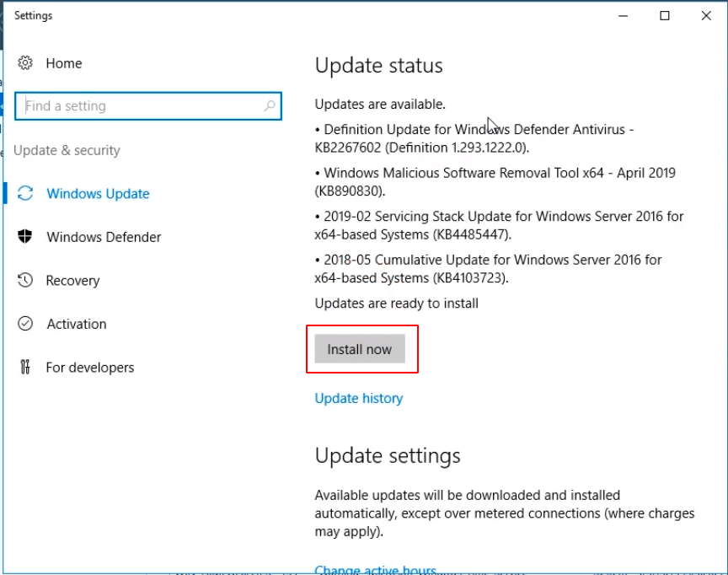The image size is (728, 575).
Task: Click the Windows Update sync arrows icon
Action: (25, 193)
